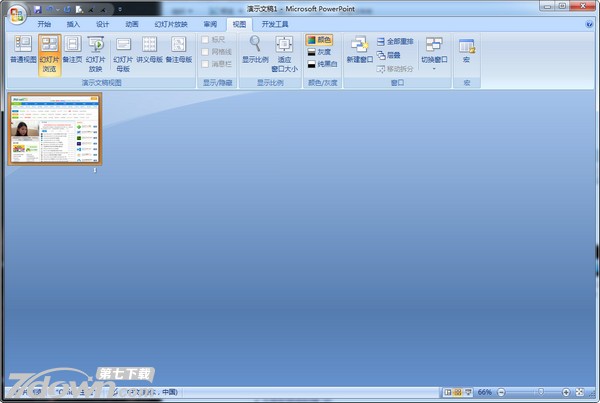Switch to the 开始 tab
The image size is (600, 403).
pyautogui.click(x=44, y=24)
